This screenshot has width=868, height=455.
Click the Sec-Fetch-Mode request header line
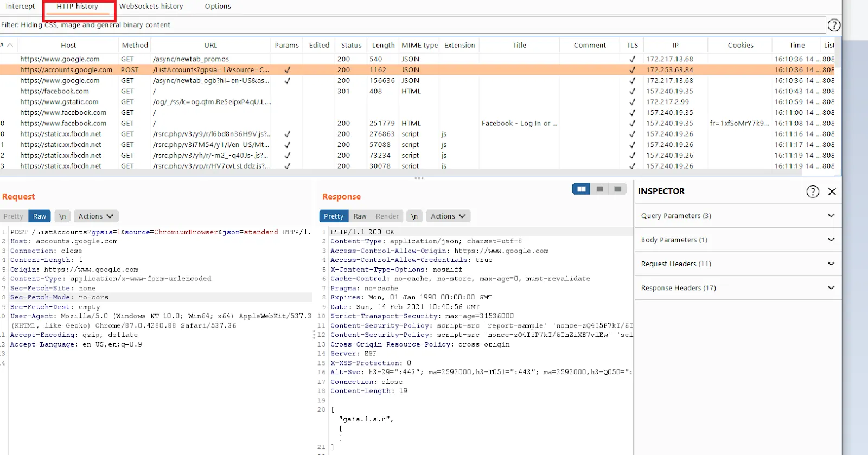click(x=59, y=297)
